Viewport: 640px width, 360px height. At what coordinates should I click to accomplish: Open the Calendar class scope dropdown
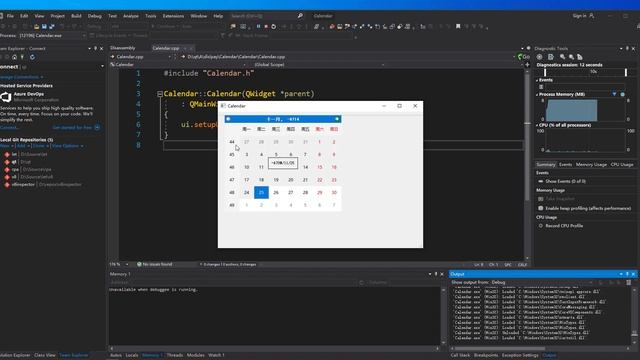point(179,64)
